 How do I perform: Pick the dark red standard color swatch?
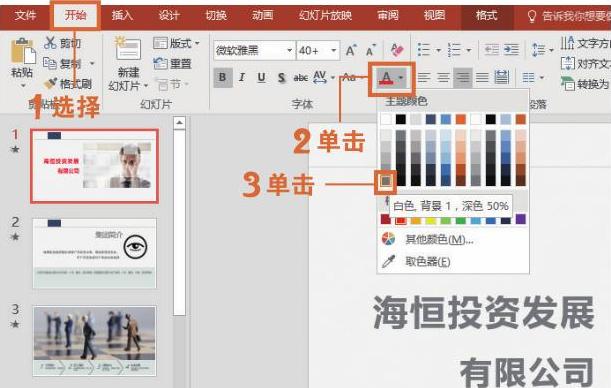tap(386, 219)
